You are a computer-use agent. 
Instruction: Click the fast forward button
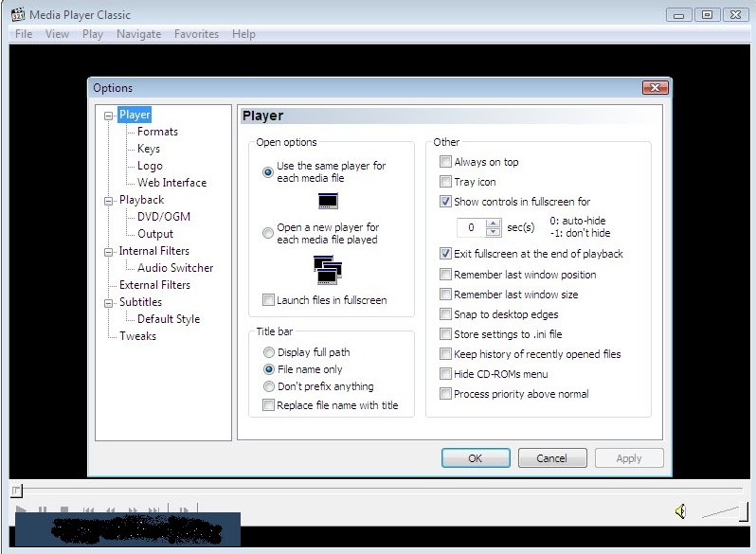click(x=133, y=509)
